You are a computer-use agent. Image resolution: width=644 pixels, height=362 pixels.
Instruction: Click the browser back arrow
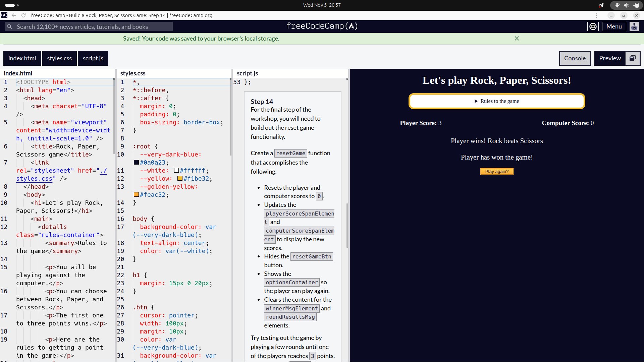point(14,15)
